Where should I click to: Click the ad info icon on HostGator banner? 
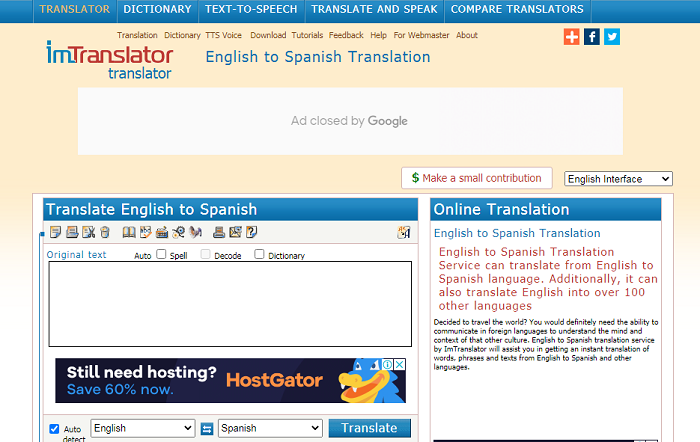tap(388, 364)
